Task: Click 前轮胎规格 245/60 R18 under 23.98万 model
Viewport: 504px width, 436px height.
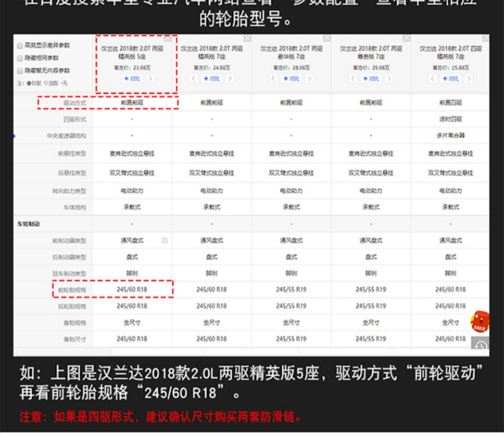Action: (132, 289)
